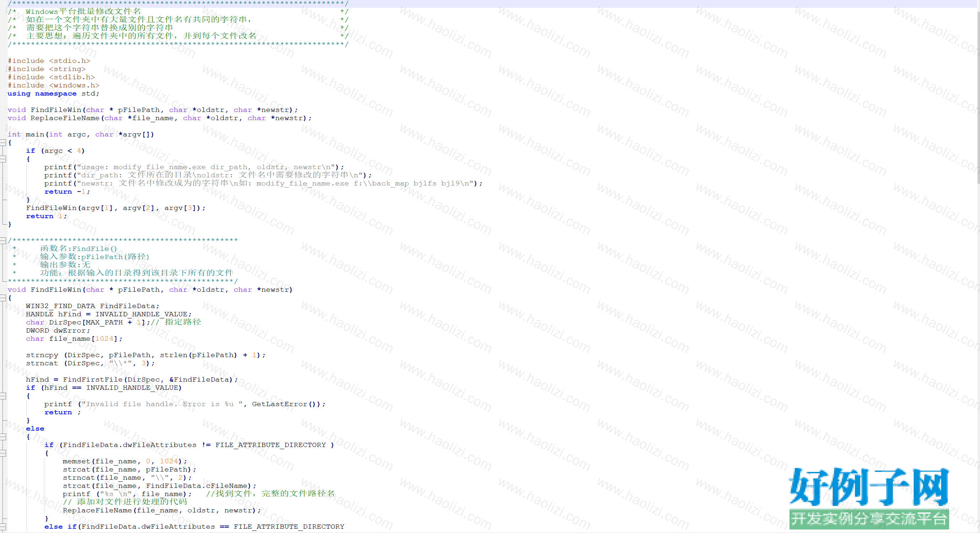Viewport: 980px width, 533px height.
Task: Click the comment line starting '功能'
Action: [137, 273]
